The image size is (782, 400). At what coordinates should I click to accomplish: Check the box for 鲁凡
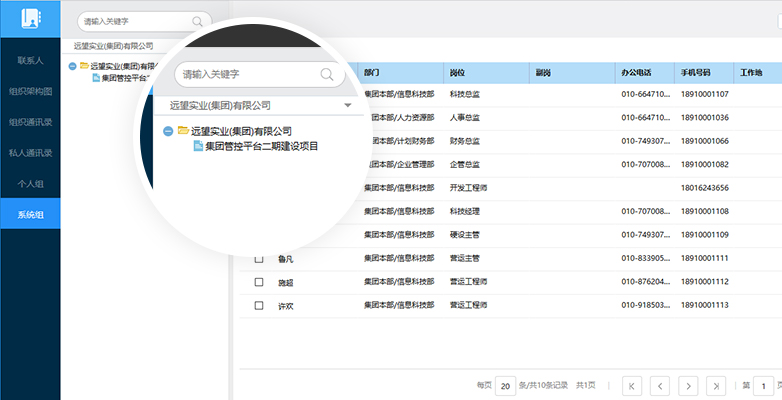tap(259, 259)
